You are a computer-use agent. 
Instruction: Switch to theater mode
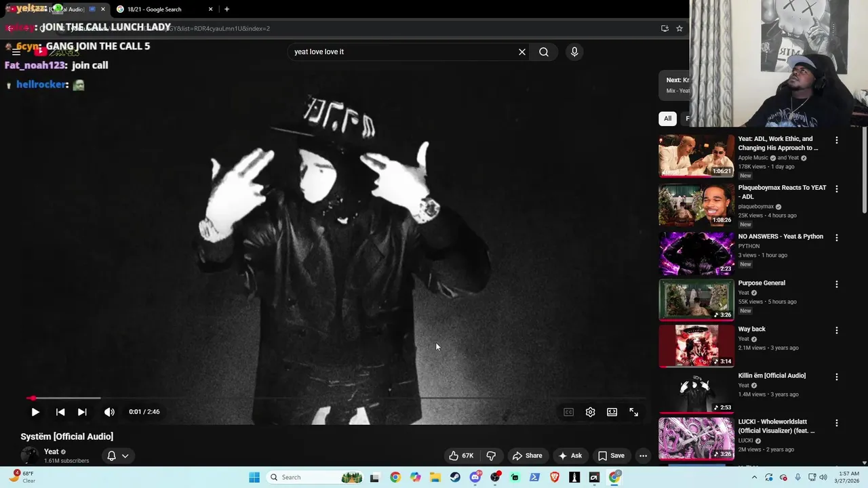click(612, 412)
